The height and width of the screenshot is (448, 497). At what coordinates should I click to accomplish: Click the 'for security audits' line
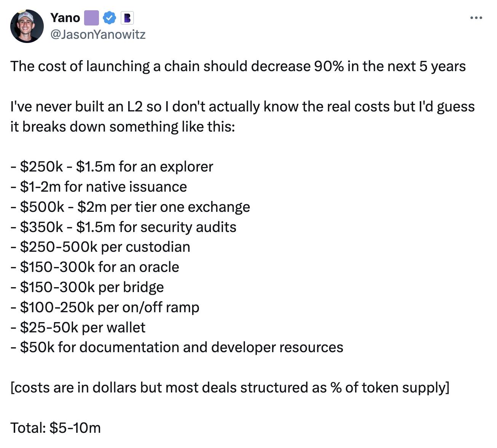click(124, 227)
